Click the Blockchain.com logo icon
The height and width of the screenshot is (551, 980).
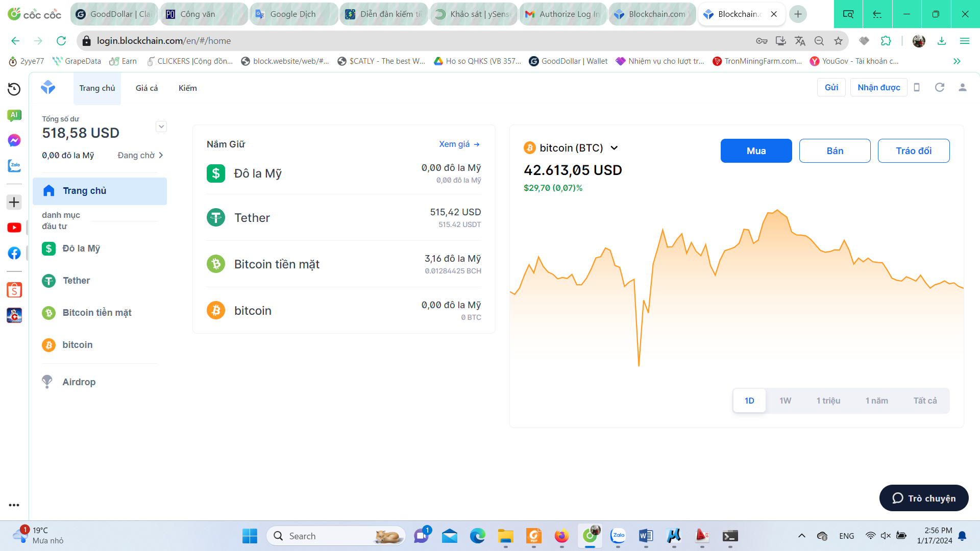click(x=48, y=87)
